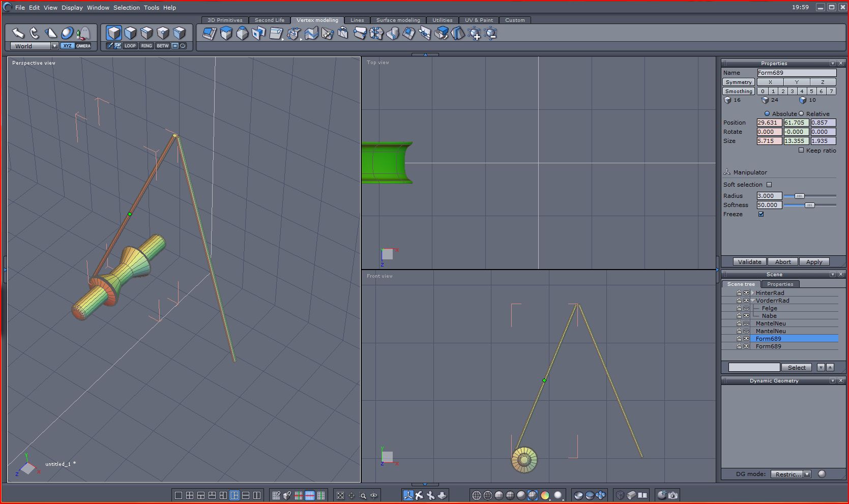Switch to edge selection mode cube
849x504 pixels.
click(147, 33)
